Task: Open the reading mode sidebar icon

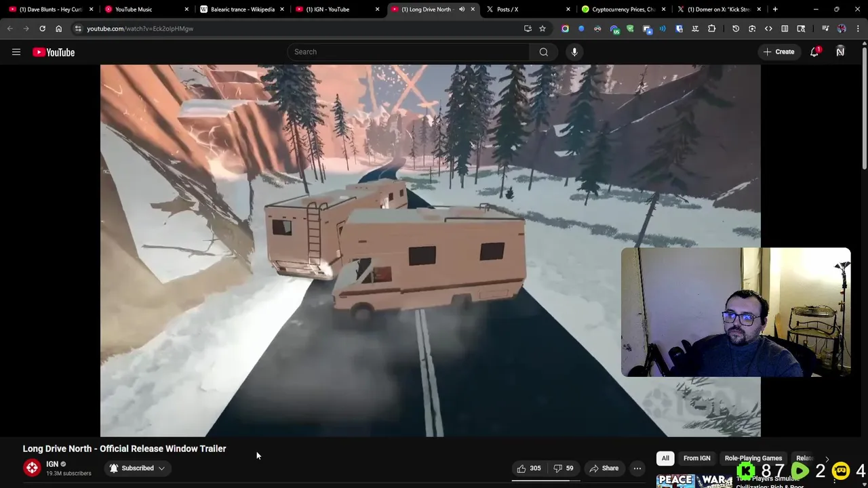Action: pyautogui.click(x=785, y=28)
